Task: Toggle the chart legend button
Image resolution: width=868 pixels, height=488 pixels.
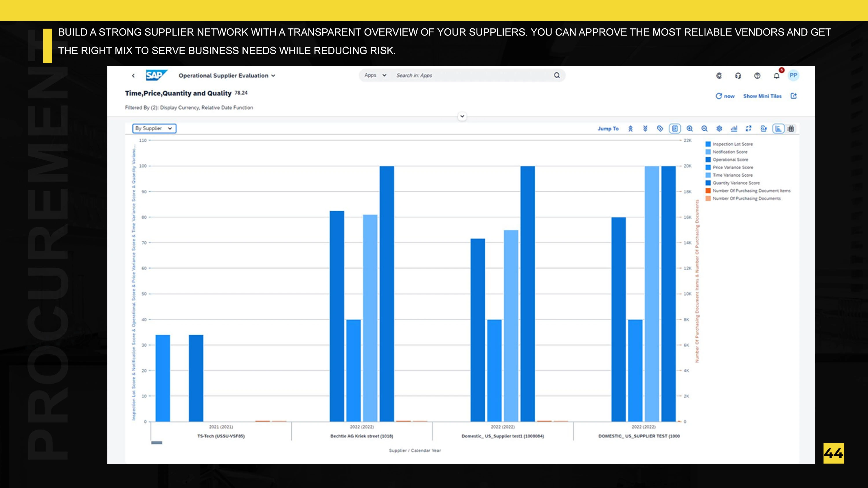Action: [675, 128]
